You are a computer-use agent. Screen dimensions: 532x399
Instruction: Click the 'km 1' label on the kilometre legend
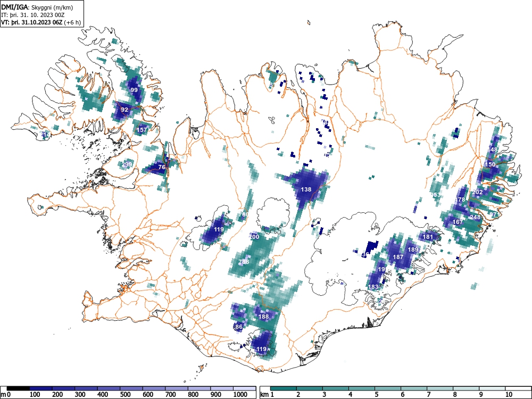tap(267, 395)
